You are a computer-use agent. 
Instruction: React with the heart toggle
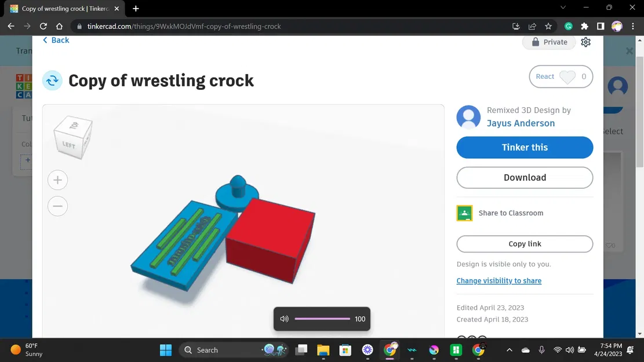pyautogui.click(x=567, y=76)
